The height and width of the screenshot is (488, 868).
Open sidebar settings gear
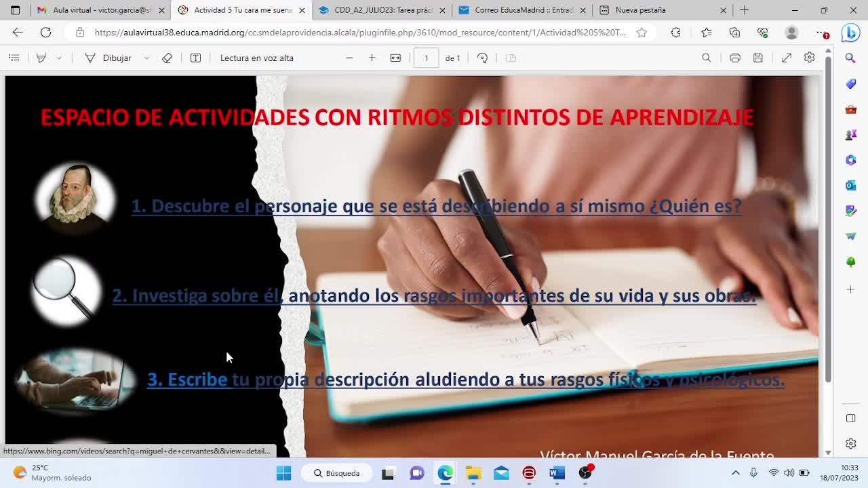(x=850, y=444)
